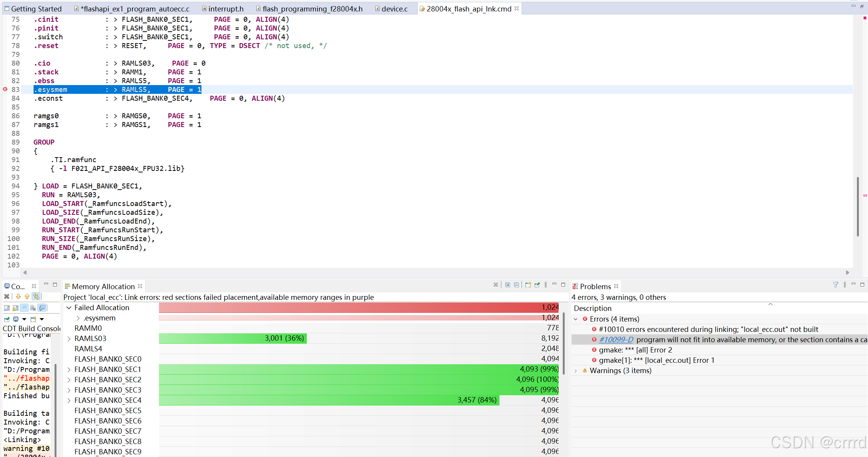
Task: Switch to the interrupt.h editor tab
Action: (x=225, y=9)
